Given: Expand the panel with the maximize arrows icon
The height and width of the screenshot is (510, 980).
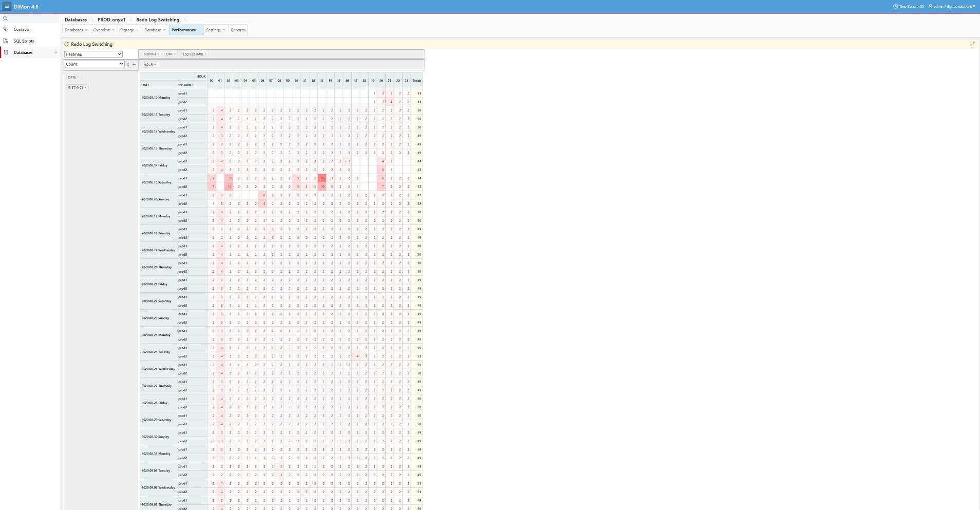Looking at the screenshot, I should click(x=972, y=44).
